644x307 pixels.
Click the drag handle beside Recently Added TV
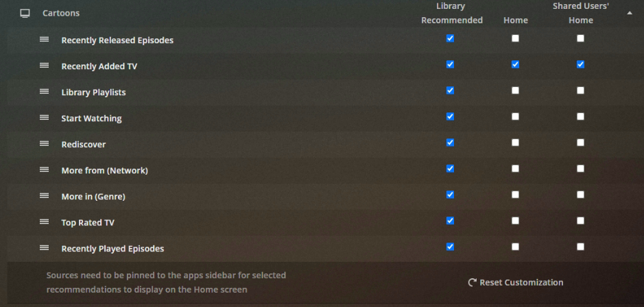click(x=44, y=65)
